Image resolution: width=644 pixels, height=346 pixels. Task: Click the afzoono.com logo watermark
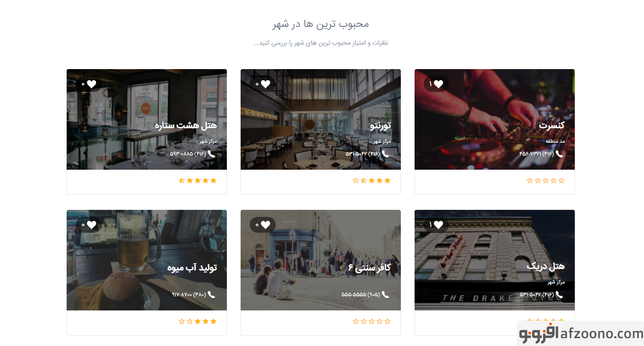(x=581, y=334)
